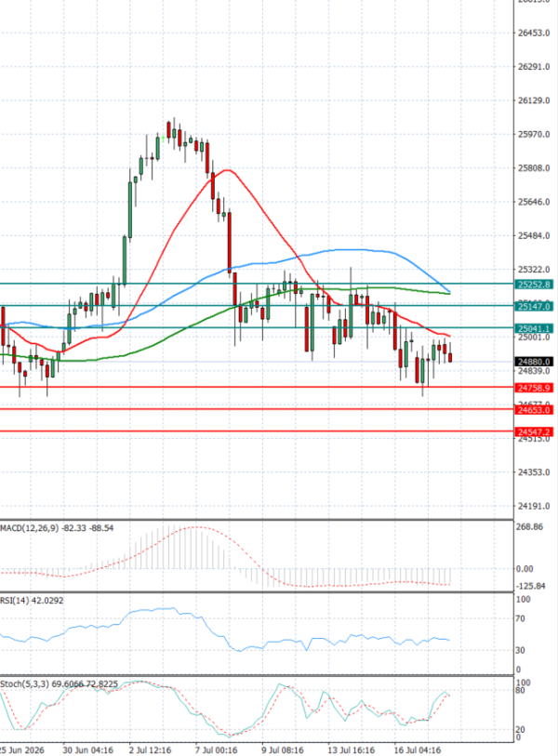Image resolution: width=558 pixels, height=756 pixels.
Task: Click the 25252.8 resistance level label
Action: 534,285
